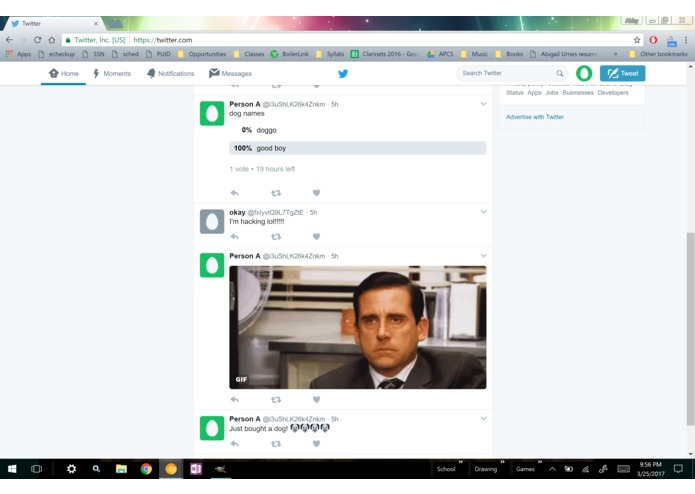Open the Developers footer link
Image resolution: width=695 pixels, height=494 pixels.
click(x=613, y=93)
